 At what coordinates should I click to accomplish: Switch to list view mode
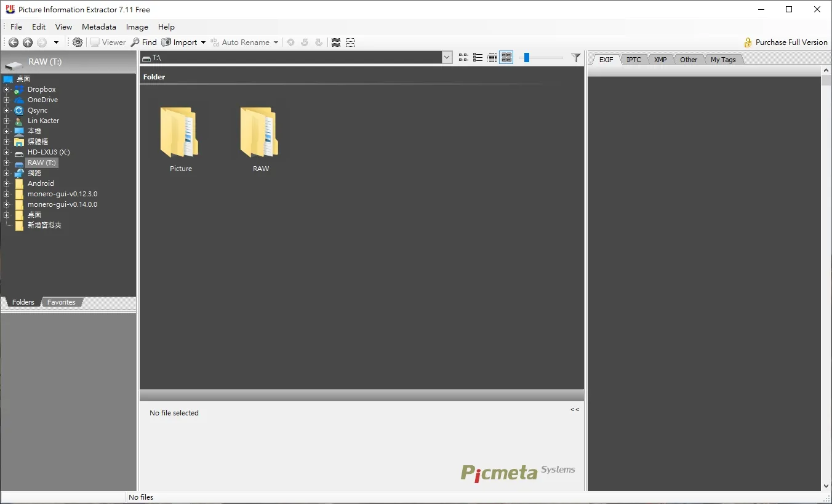point(478,57)
